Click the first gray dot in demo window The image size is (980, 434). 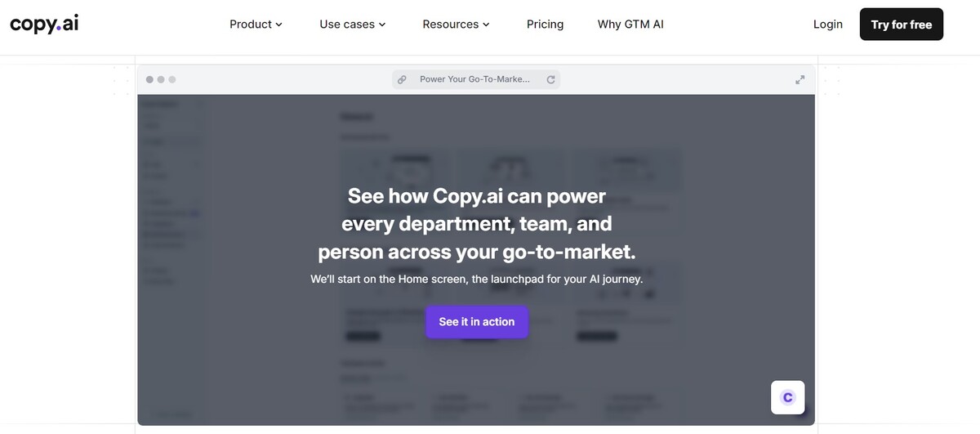(149, 79)
